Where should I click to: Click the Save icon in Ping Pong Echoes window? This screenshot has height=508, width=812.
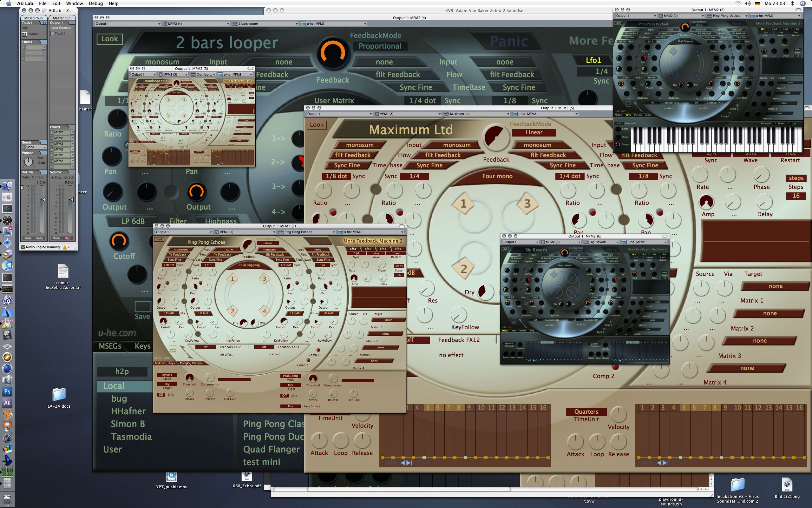coord(173,348)
